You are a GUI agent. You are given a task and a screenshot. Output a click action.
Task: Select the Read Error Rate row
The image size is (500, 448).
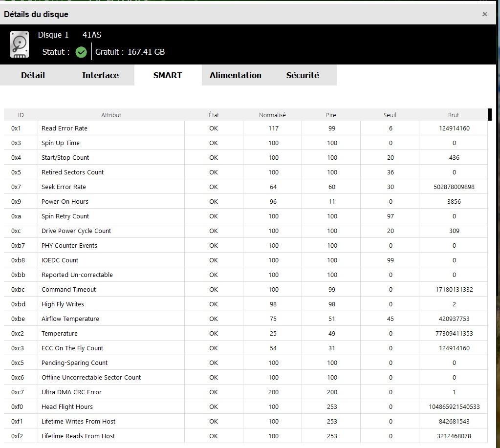(245, 128)
